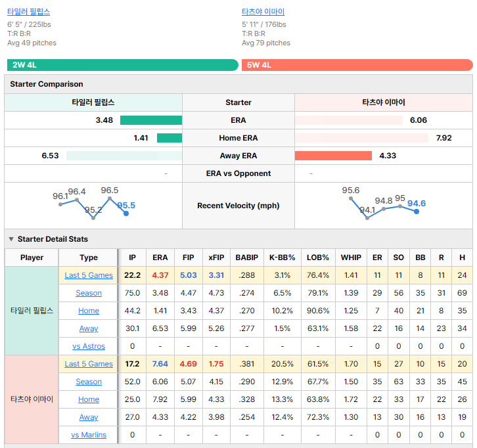Viewport: 477px width, 448px height.
Task: Click the 90.6% LOB% value
Action: [x=318, y=311]
